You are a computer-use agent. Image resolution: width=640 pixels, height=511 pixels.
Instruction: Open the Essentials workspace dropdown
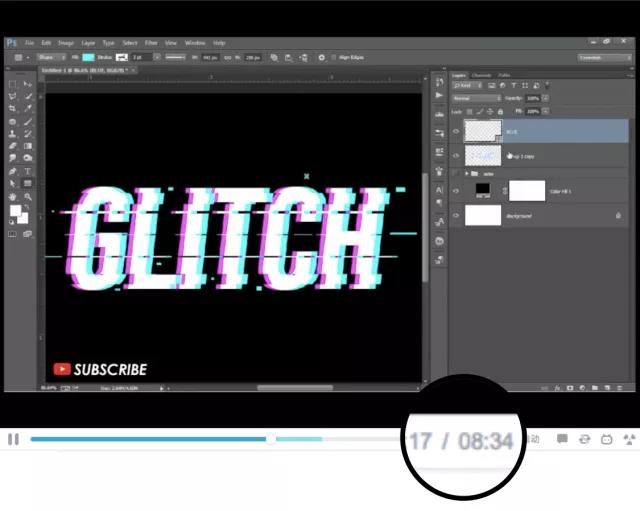pyautogui.click(x=604, y=58)
